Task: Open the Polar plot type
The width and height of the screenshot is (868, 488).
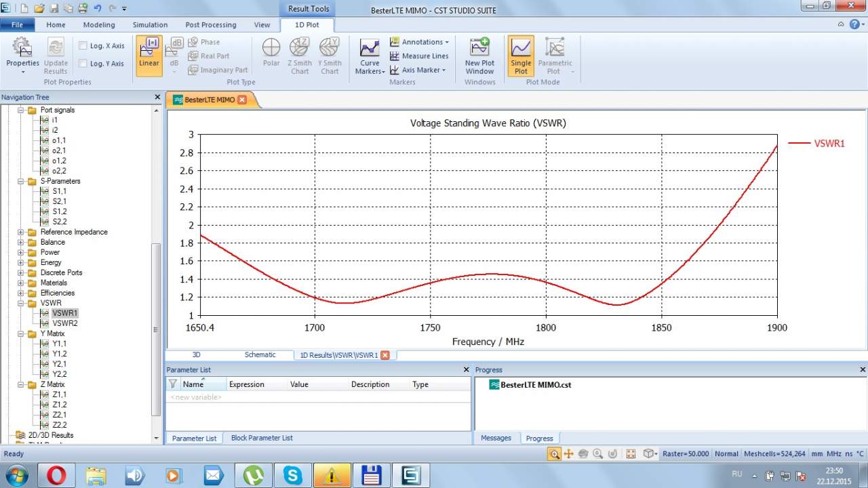Action: point(271,54)
